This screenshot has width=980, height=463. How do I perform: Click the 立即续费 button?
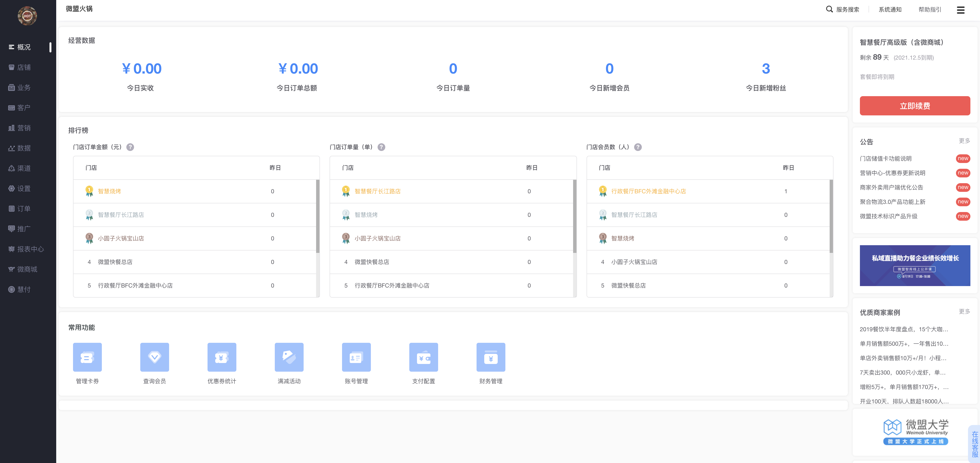click(x=915, y=106)
